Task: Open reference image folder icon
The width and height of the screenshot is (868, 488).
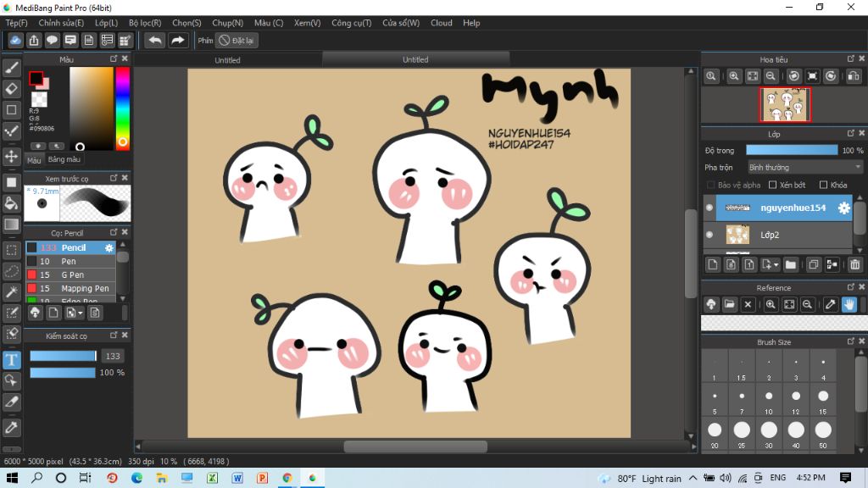Action: (x=730, y=304)
